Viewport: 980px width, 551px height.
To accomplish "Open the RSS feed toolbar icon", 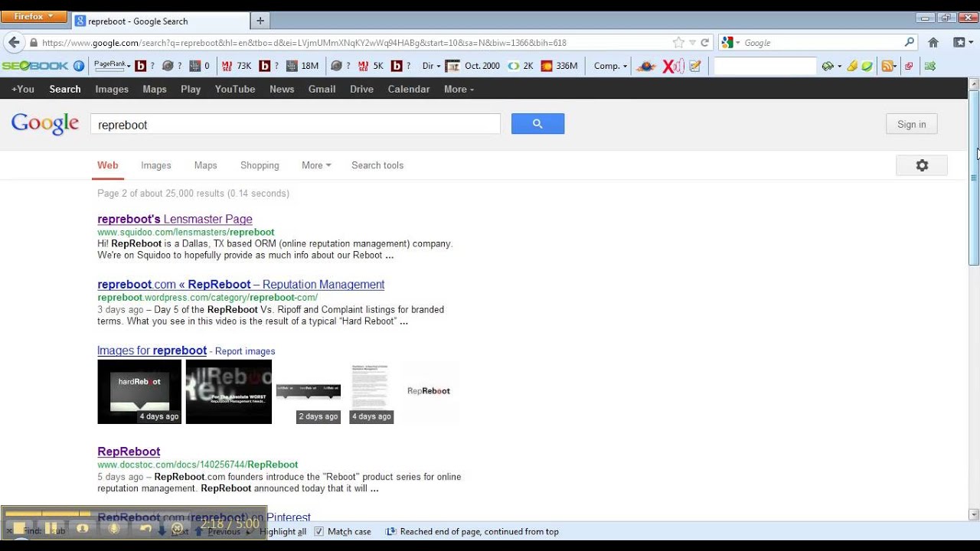I will (x=887, y=66).
